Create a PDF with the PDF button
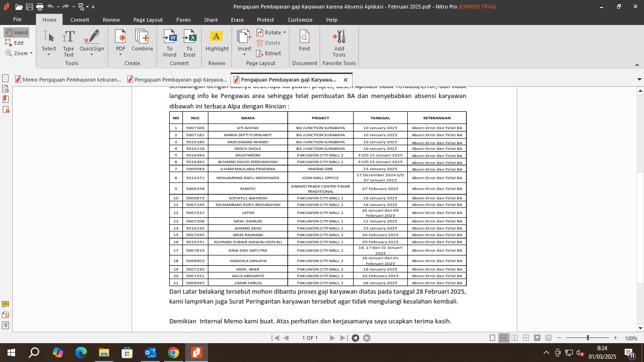Screen dimensions: 644x362 pyautogui.click(x=121, y=42)
